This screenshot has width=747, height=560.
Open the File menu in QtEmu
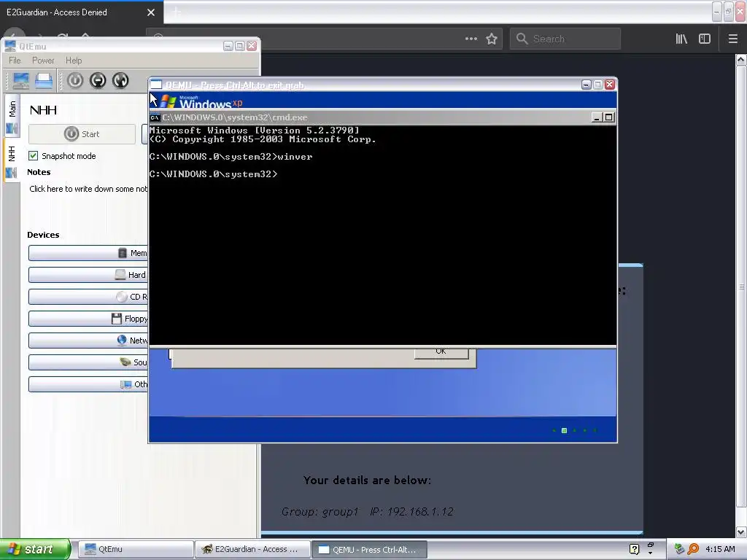point(15,61)
